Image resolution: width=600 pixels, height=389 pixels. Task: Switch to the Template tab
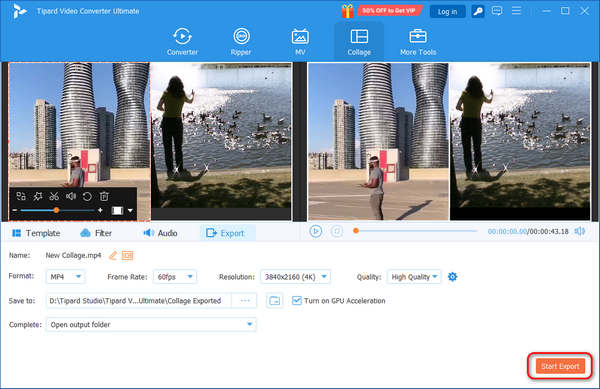click(x=36, y=233)
